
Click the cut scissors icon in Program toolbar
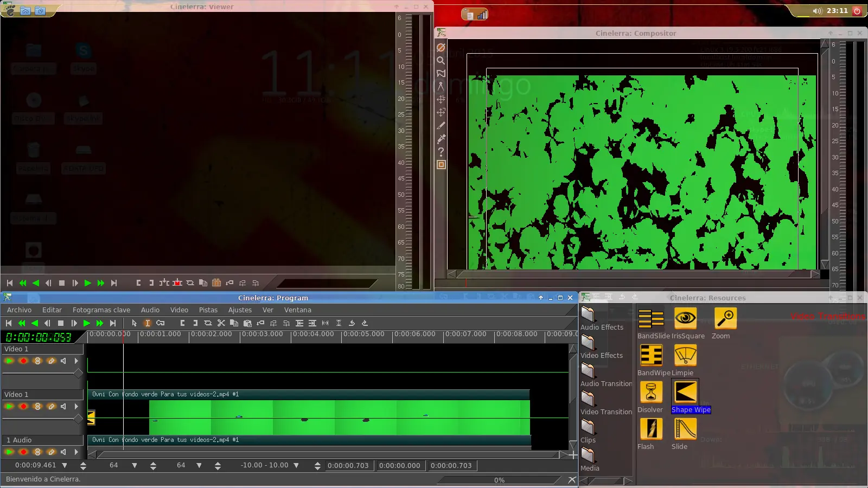[221, 323]
